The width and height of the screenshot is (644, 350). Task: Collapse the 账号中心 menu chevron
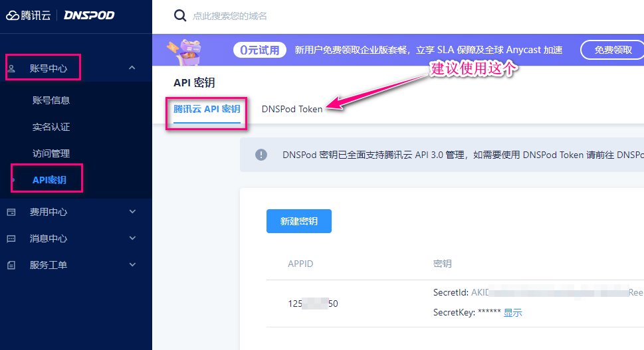[x=132, y=68]
